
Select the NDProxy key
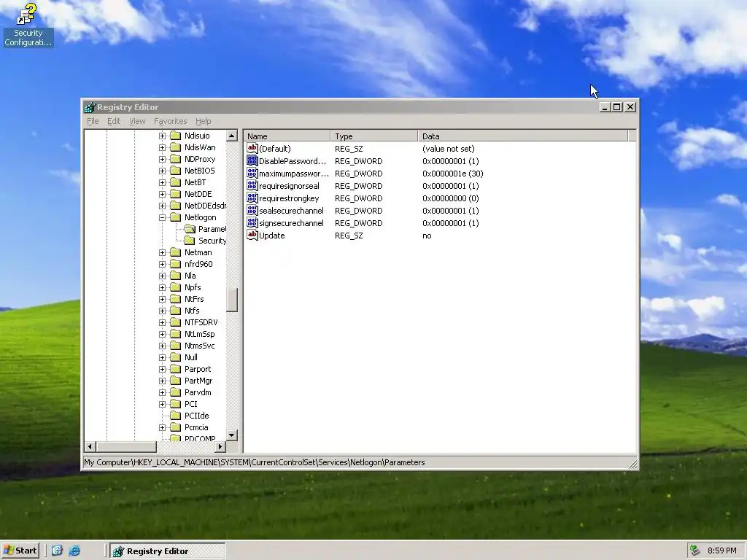pyautogui.click(x=200, y=159)
